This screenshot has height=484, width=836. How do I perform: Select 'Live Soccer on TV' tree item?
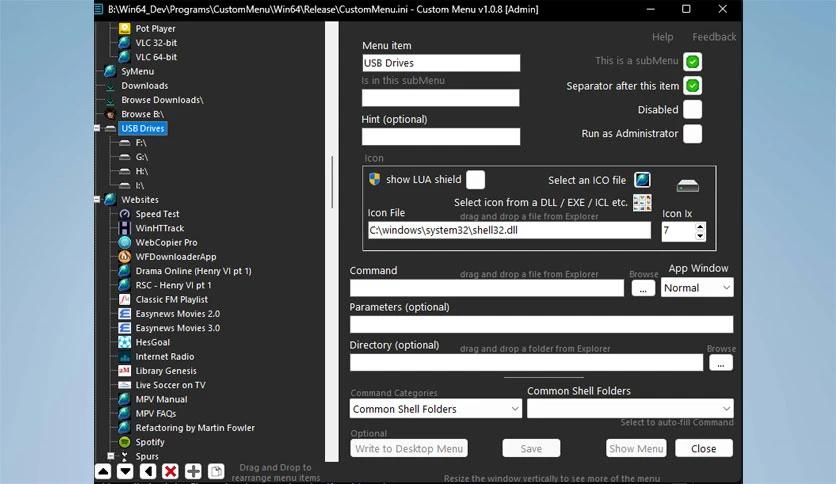[171, 385]
